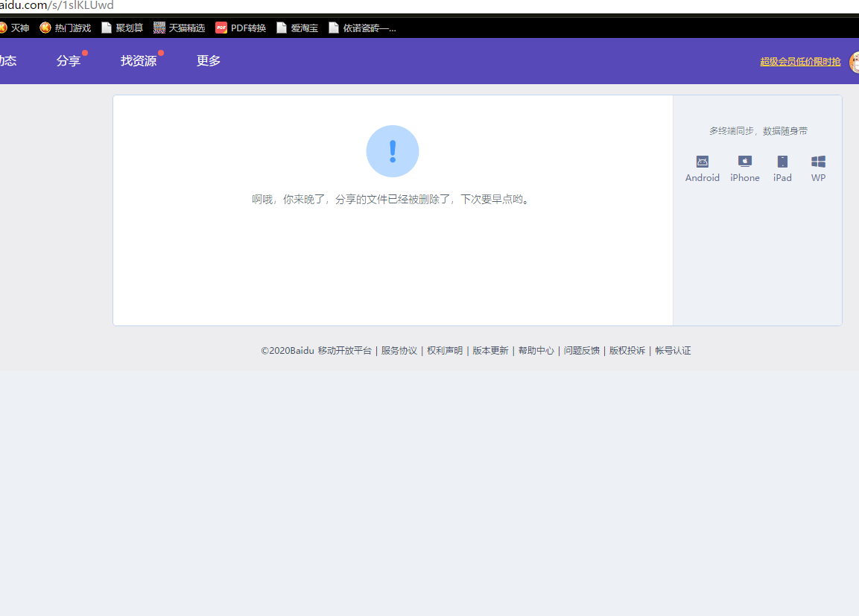859x616 pixels.
Task: Open the 版权投诉 footer link
Action: point(627,351)
